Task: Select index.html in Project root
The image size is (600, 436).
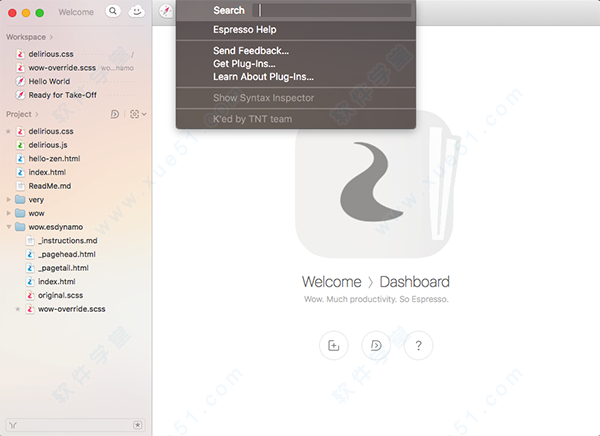Action: (x=47, y=172)
